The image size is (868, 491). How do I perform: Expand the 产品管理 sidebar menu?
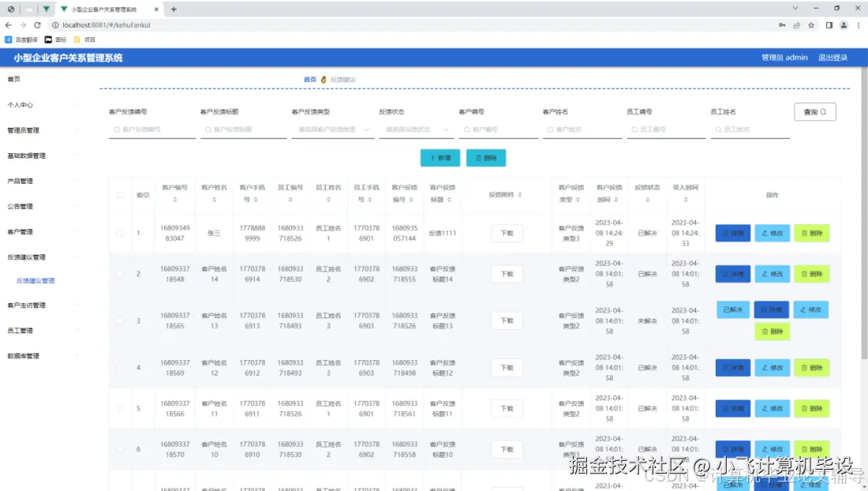[x=43, y=181]
